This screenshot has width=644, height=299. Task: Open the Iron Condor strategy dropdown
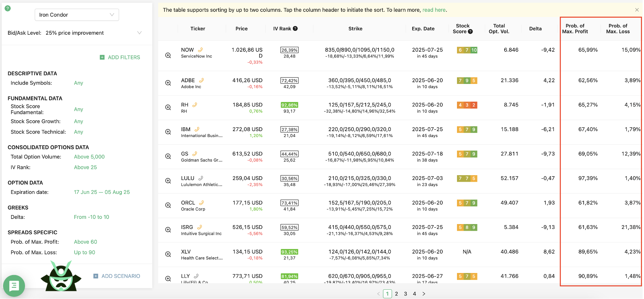[x=77, y=15]
